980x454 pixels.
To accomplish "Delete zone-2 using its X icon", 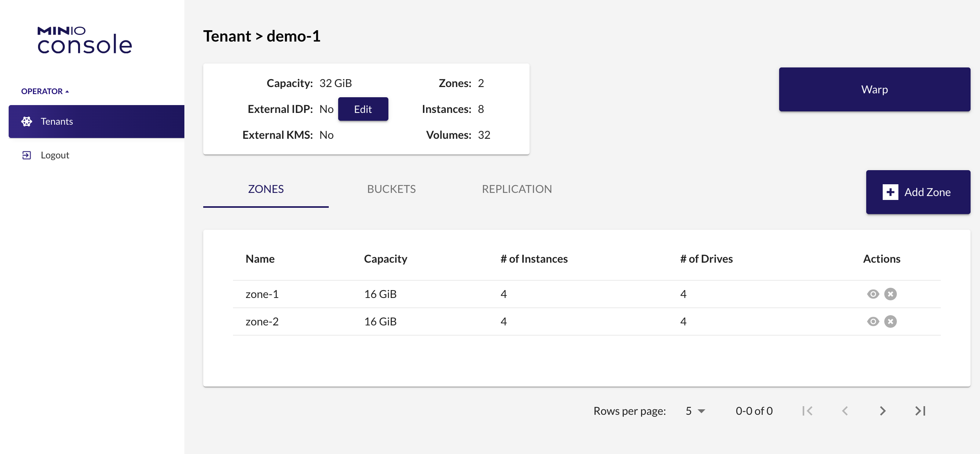I will click(x=890, y=321).
